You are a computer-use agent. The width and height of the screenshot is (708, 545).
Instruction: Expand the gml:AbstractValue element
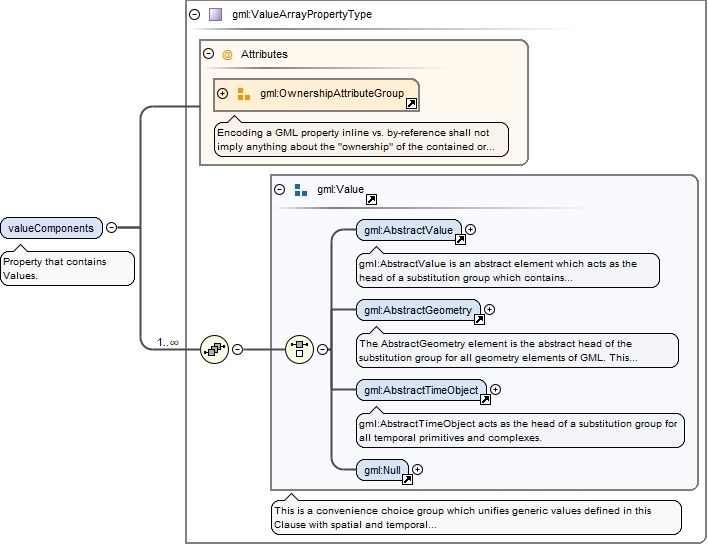(x=471, y=229)
